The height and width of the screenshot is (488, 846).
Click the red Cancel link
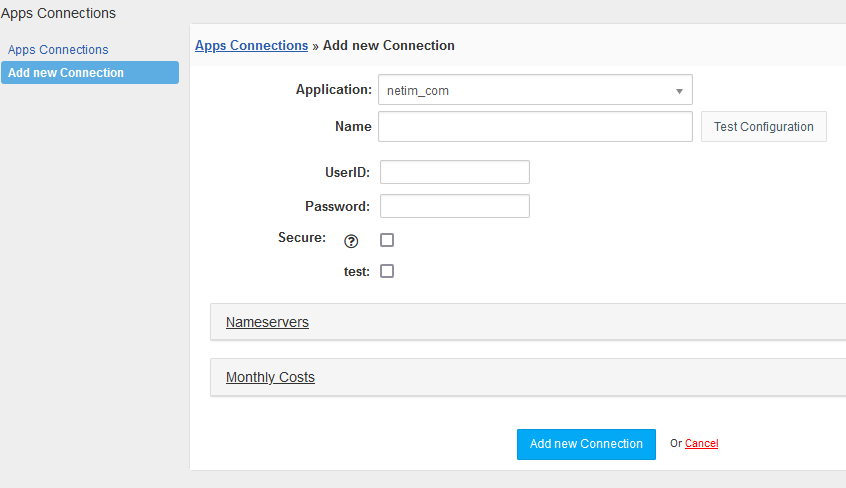click(x=701, y=443)
